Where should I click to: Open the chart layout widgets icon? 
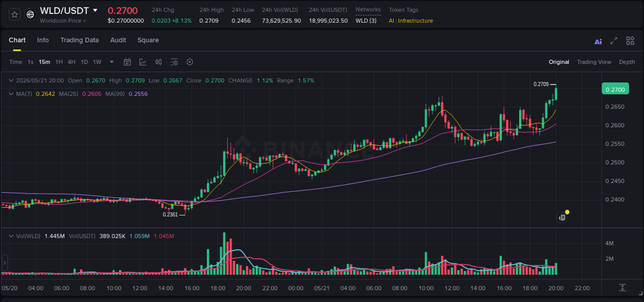tap(630, 41)
